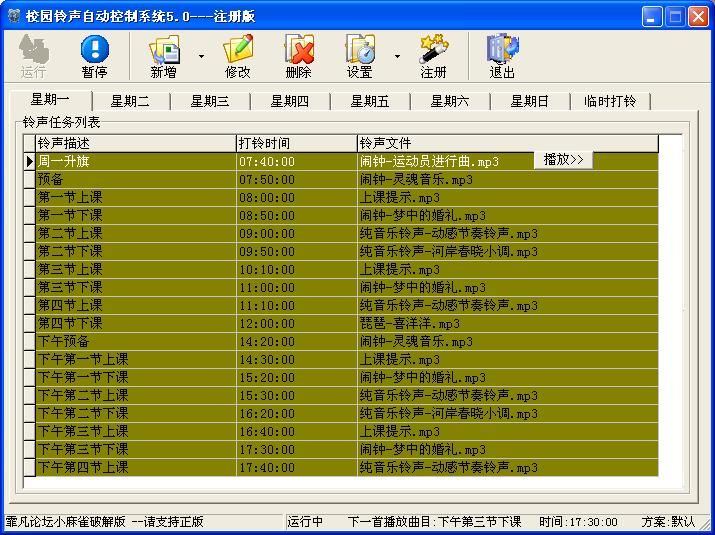
Task: Select the 下午预备 cell
Action: [136, 342]
